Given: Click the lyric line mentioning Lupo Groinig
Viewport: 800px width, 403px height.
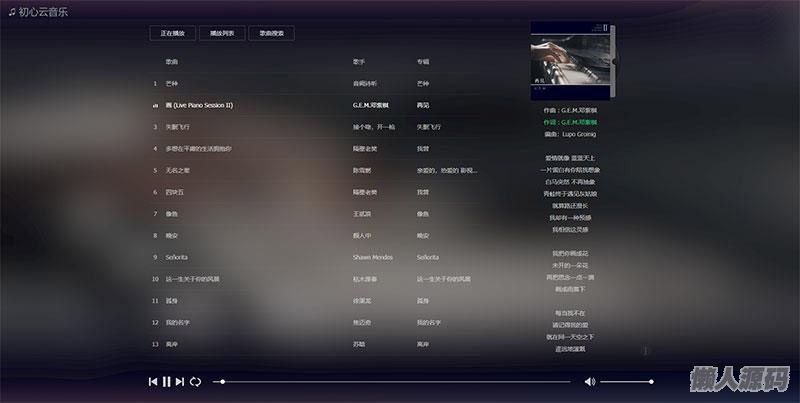Looking at the screenshot, I should point(570,134).
